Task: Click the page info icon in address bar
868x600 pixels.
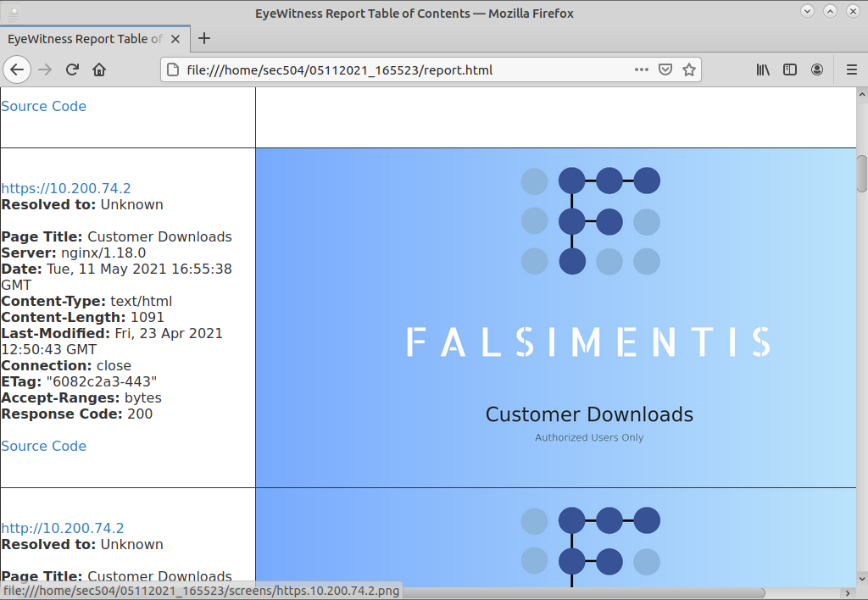Action: [173, 69]
